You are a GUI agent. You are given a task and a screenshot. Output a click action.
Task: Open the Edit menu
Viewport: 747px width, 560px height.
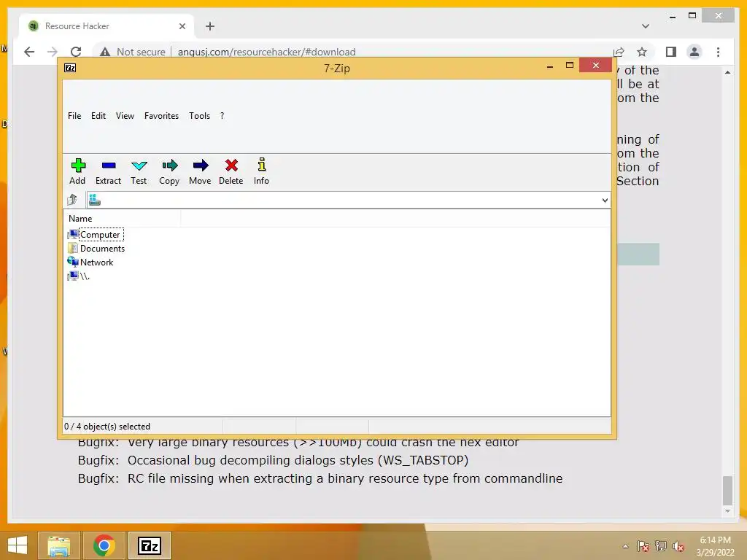click(98, 116)
